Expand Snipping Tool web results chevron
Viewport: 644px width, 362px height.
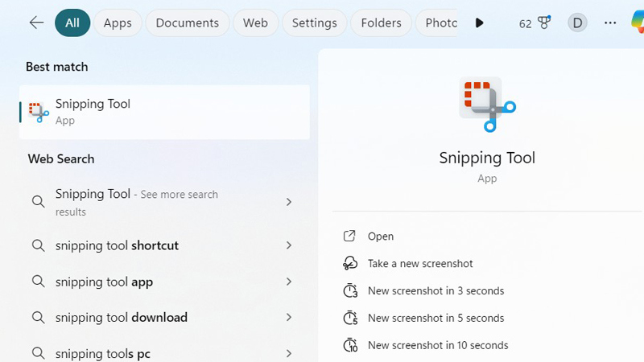[289, 202]
